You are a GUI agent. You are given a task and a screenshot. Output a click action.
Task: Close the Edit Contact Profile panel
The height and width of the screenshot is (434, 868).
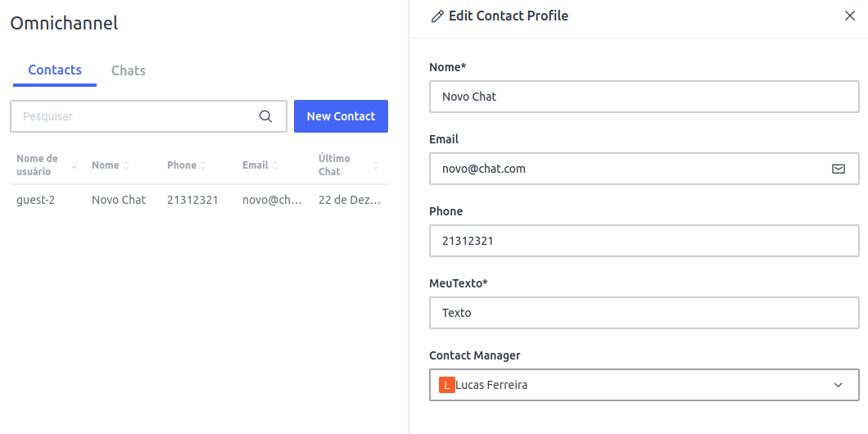click(849, 16)
